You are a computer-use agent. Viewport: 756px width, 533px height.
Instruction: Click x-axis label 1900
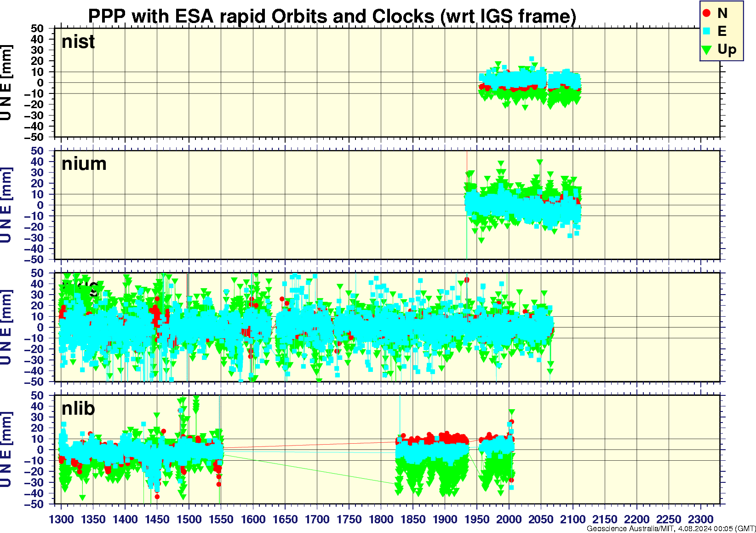(x=445, y=519)
